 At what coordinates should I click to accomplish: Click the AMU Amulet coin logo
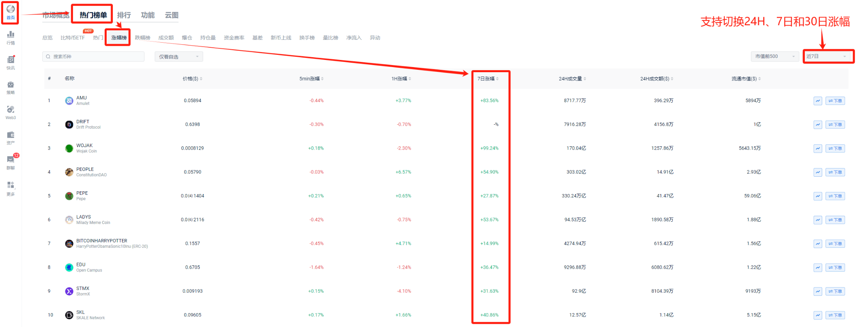click(x=69, y=101)
